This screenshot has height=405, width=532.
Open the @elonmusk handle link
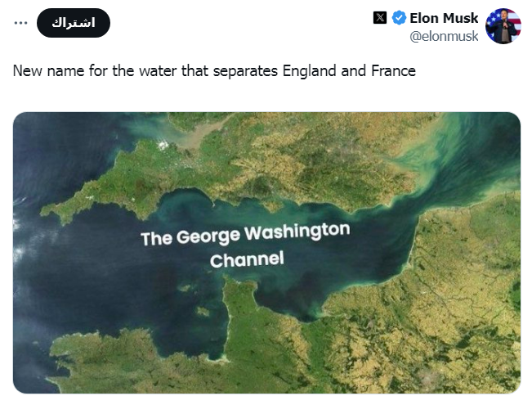(444, 36)
